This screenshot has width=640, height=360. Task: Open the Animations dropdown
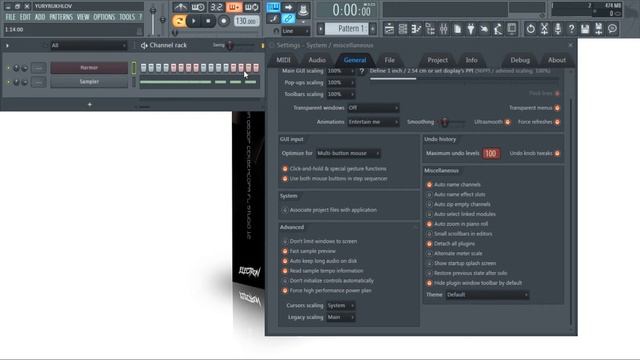coord(373,122)
